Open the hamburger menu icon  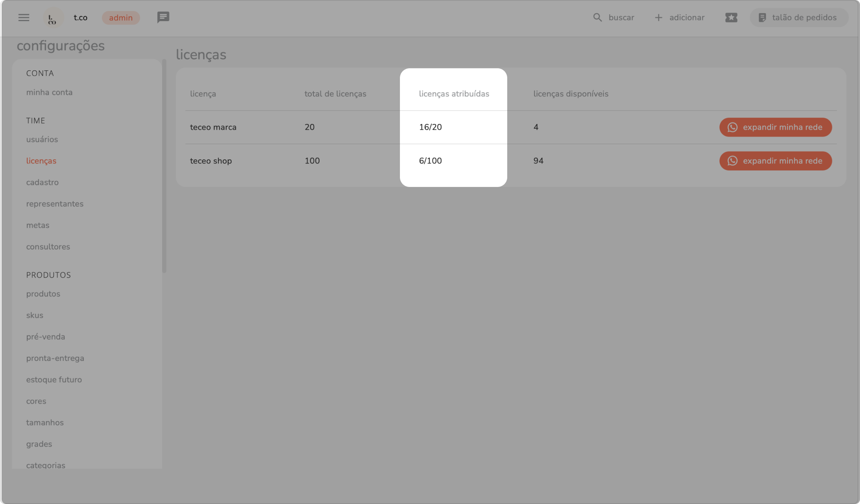coord(24,17)
